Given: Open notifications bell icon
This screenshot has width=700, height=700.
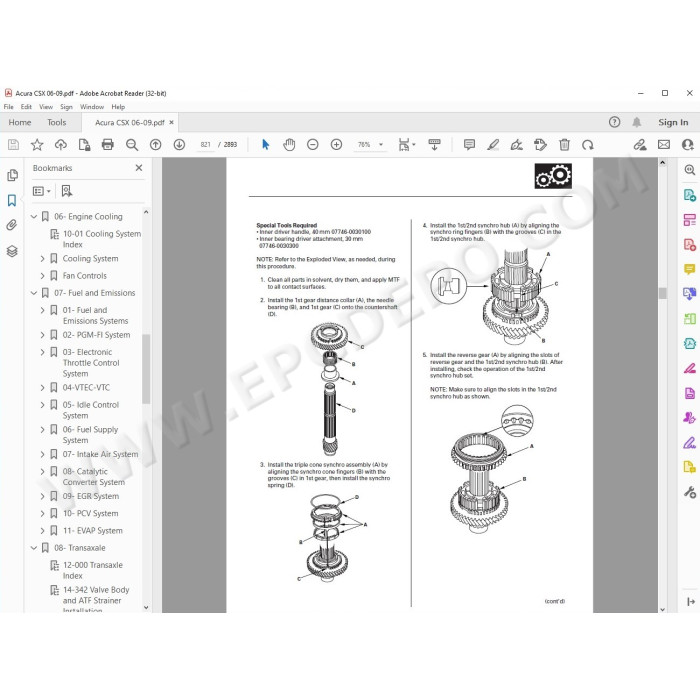Looking at the screenshot, I should pyautogui.click(x=637, y=122).
